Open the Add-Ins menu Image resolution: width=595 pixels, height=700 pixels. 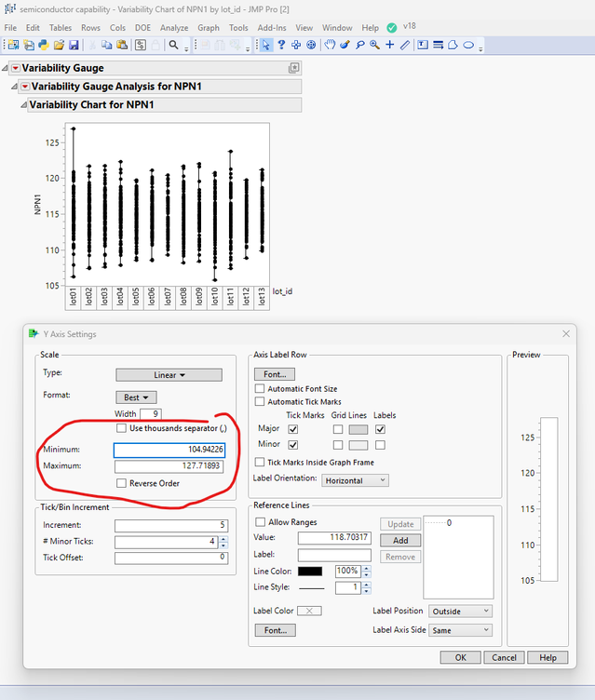coord(272,28)
